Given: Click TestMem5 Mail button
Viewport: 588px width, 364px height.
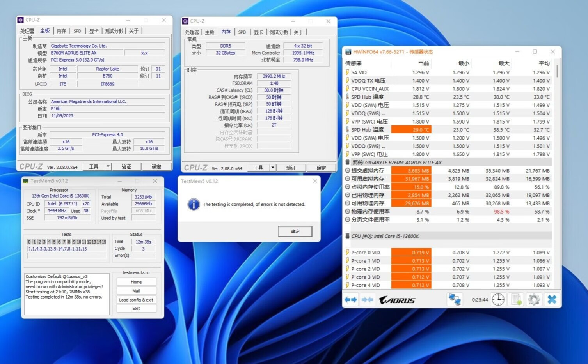Looking at the screenshot, I should tap(136, 291).
